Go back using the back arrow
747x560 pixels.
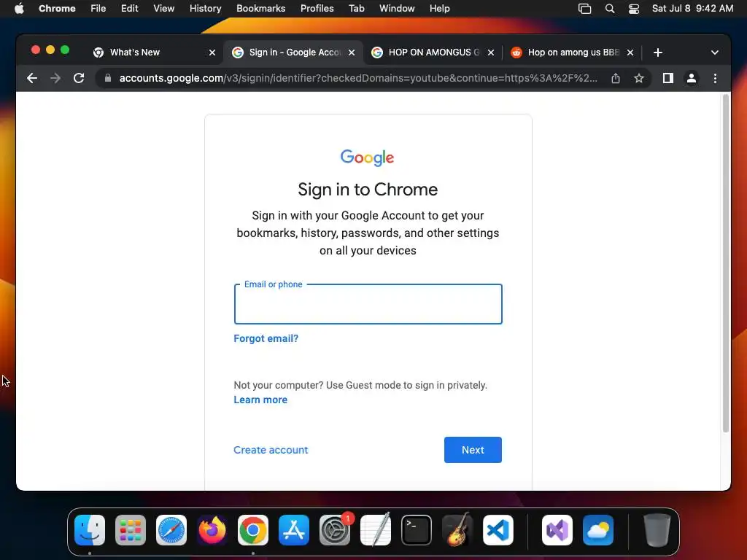coord(32,78)
